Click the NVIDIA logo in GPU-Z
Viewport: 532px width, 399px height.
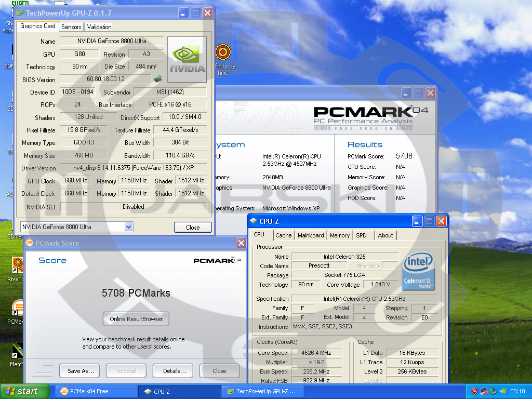pos(187,59)
